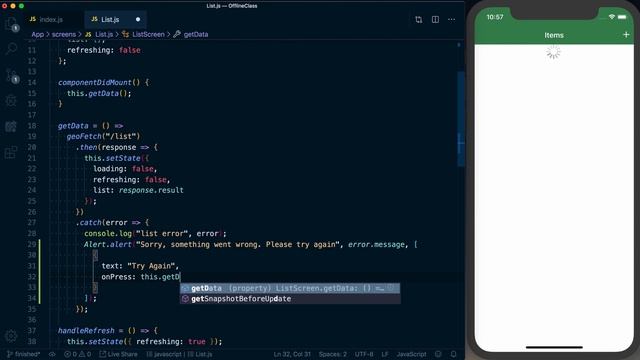This screenshot has width=640, height=360.
Task: Open the Live Share view icon
Action: pyautogui.click(x=11, y=127)
